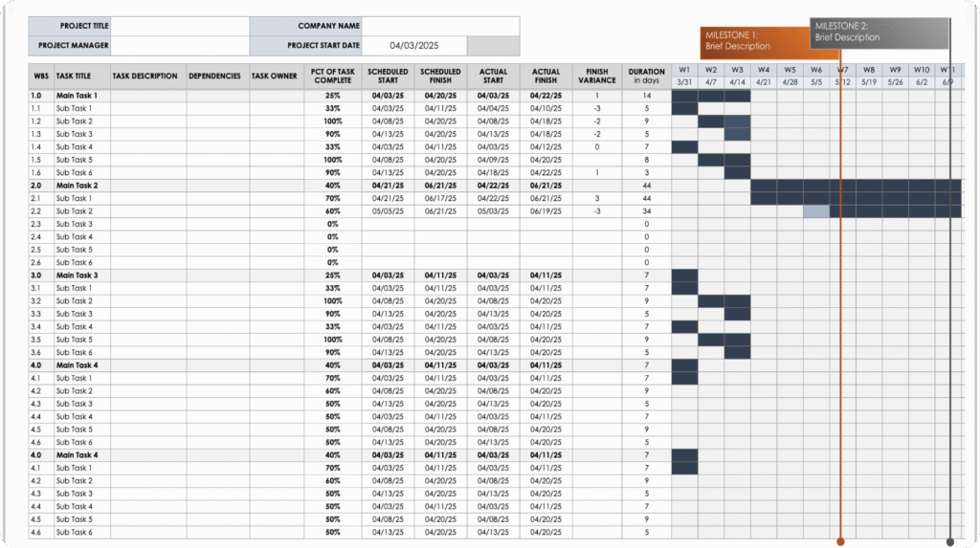Select the W1 week header
Screen dimensions: 980x548
(x=684, y=70)
